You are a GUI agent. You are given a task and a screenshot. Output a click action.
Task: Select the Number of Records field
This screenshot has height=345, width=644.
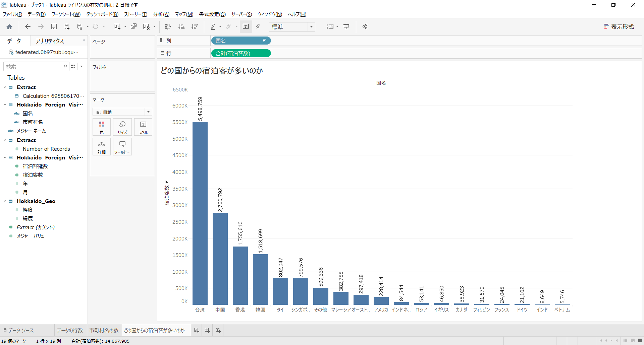(x=46, y=149)
